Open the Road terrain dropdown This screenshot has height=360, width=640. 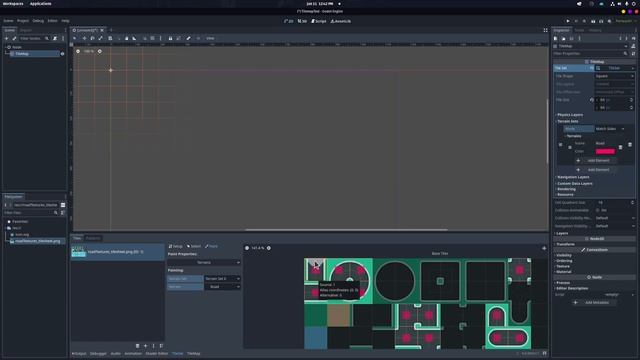click(x=222, y=287)
